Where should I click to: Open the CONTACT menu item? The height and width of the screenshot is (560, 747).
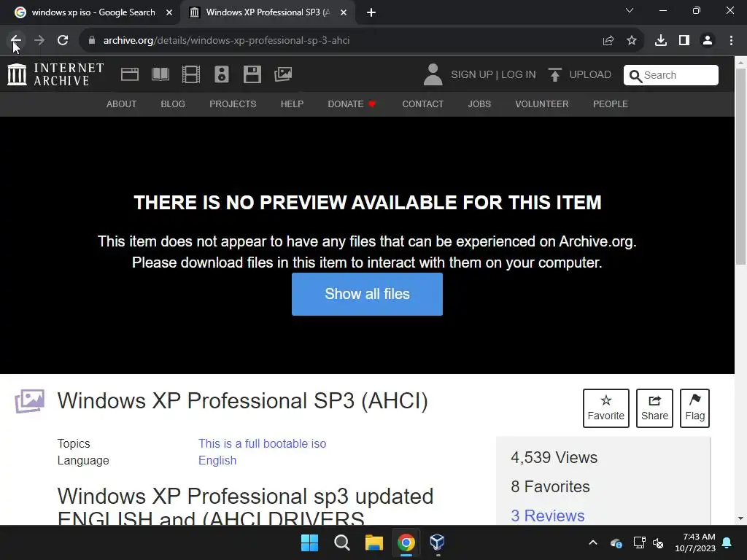(422, 104)
